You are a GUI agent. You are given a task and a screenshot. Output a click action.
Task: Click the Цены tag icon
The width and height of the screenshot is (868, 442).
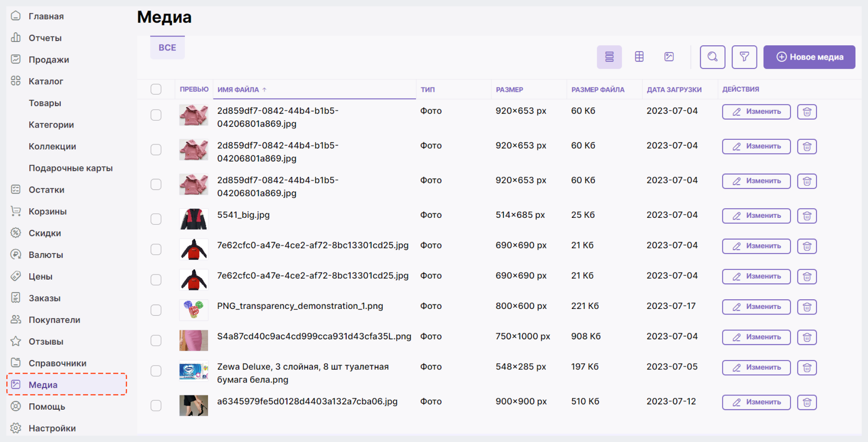[x=16, y=276]
